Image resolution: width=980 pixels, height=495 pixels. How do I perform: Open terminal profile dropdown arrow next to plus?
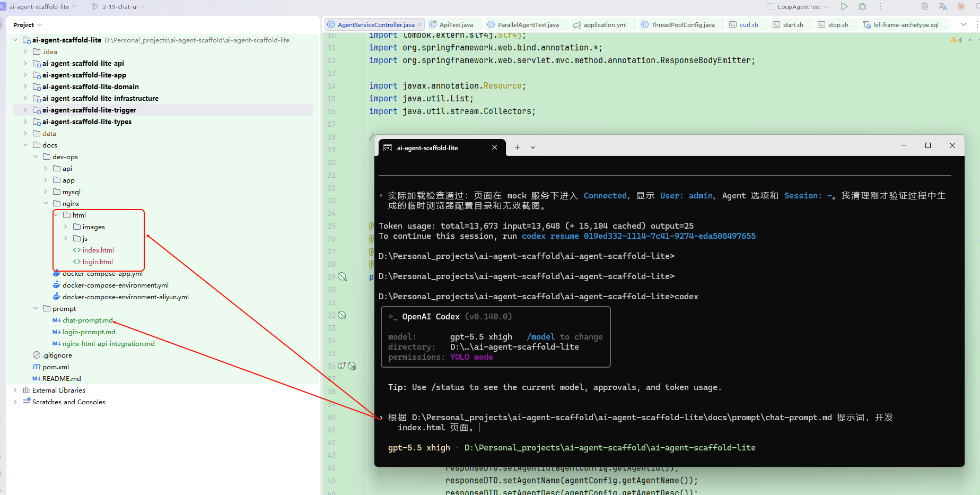point(533,147)
